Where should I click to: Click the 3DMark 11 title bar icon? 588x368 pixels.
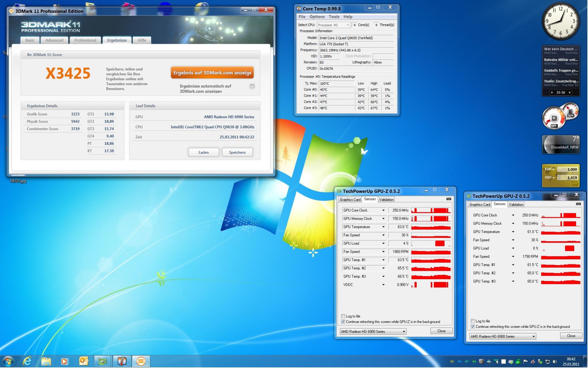click(11, 11)
